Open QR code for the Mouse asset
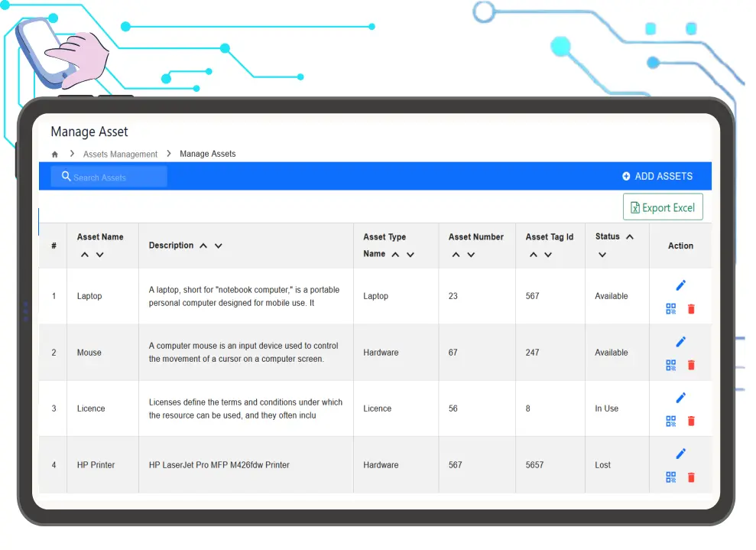 (x=670, y=365)
